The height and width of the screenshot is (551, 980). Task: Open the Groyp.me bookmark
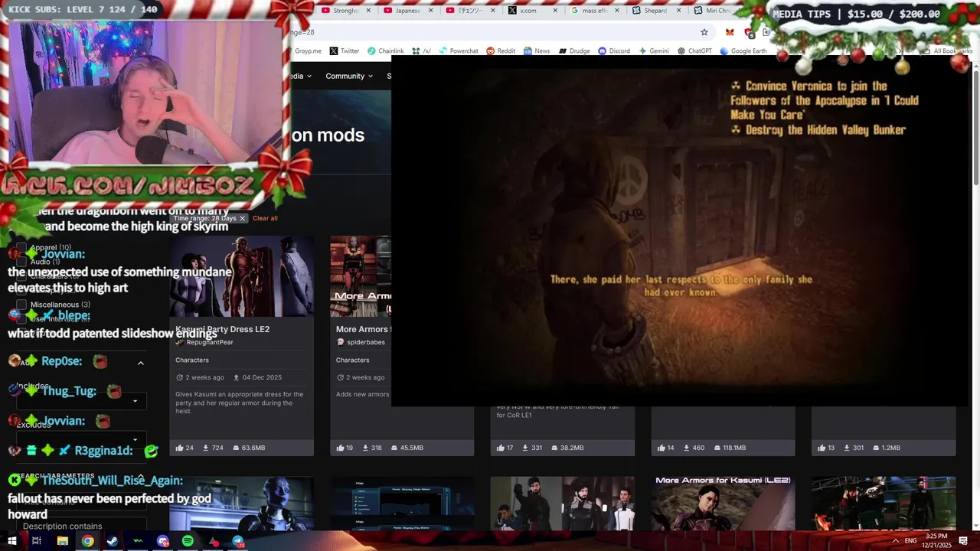click(x=307, y=51)
